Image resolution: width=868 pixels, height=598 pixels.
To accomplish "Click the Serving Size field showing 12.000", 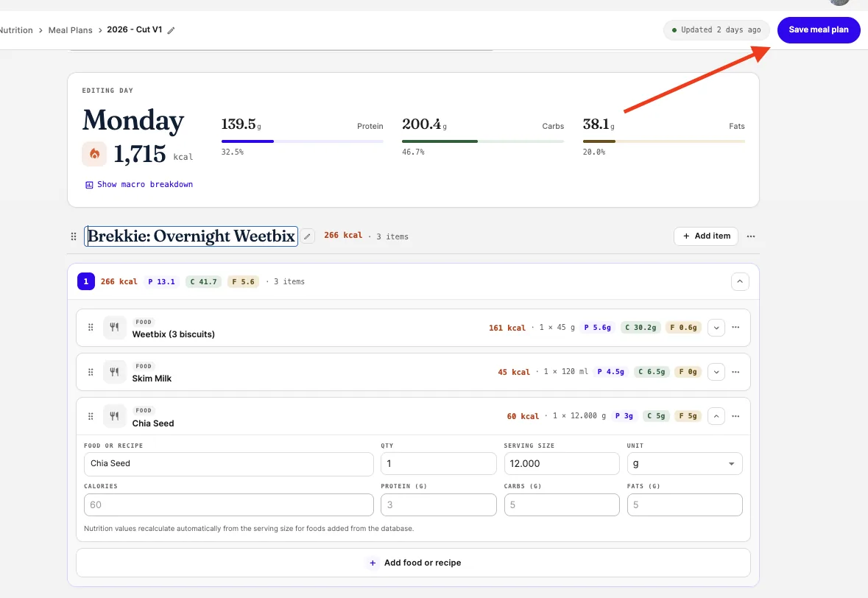I will 562,464.
